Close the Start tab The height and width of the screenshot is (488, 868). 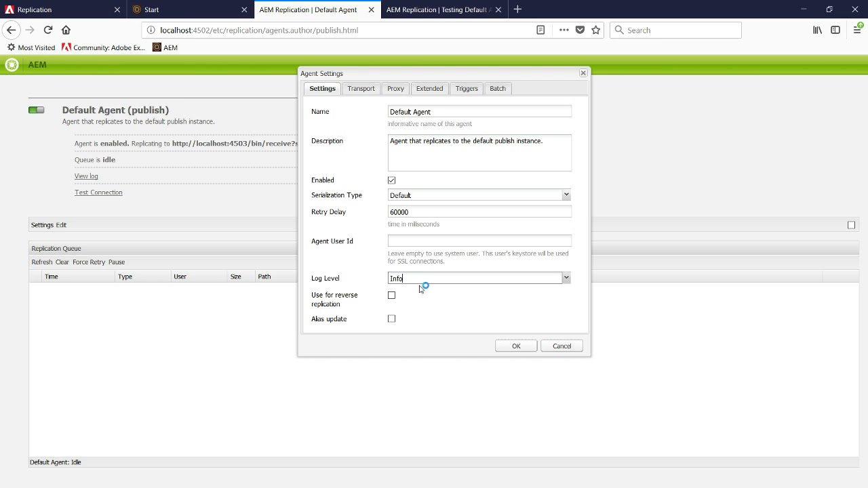click(x=244, y=9)
